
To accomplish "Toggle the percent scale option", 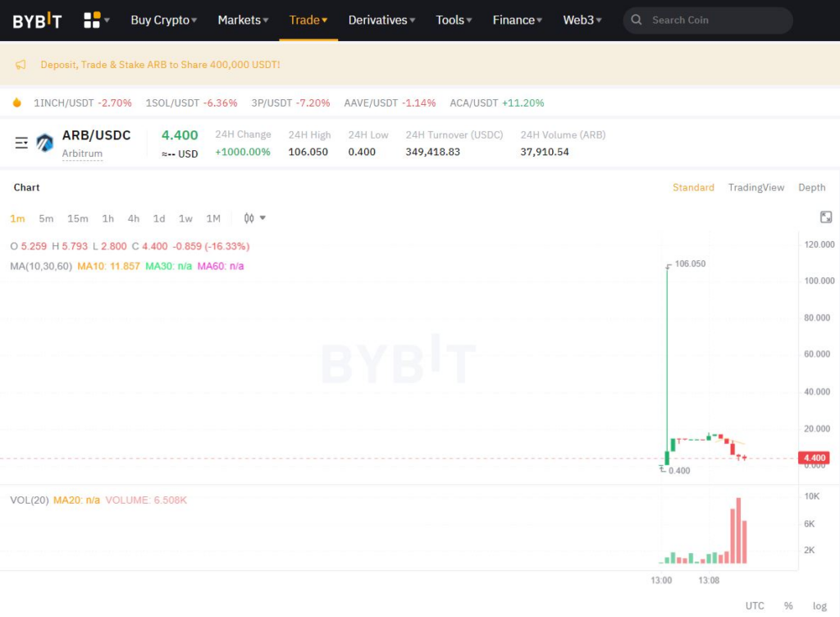I will (x=788, y=606).
